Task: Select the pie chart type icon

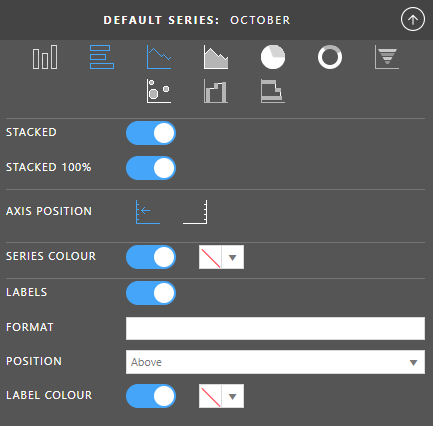Action: pyautogui.click(x=273, y=57)
